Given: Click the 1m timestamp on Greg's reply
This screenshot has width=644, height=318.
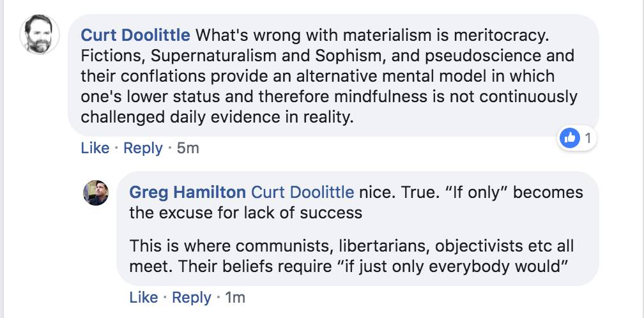Looking at the screenshot, I should [x=234, y=297].
